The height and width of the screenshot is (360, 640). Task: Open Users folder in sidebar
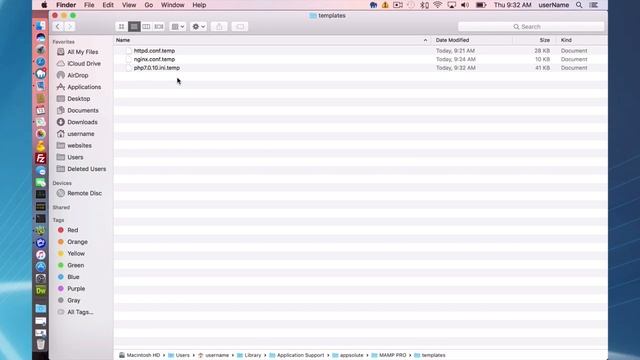[75, 157]
